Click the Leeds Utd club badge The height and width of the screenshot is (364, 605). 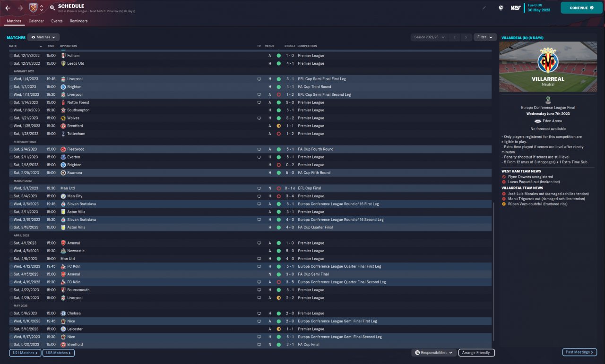(63, 63)
